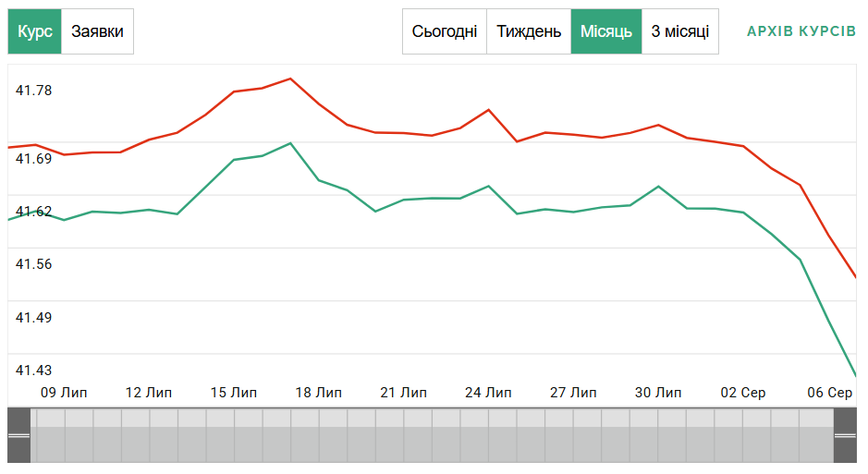Click the red line's highest peak
This screenshot has width=868, height=474.
click(x=290, y=79)
